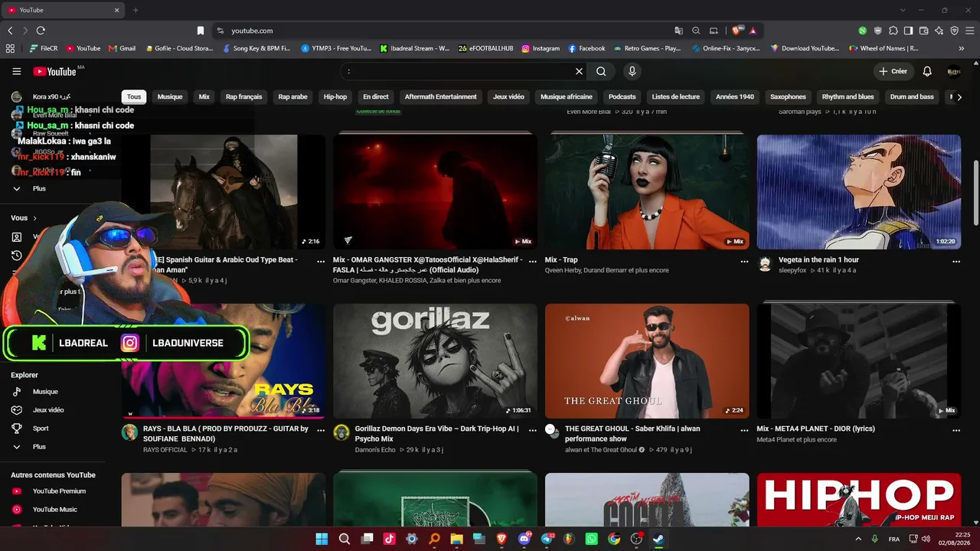Open options menu for OMAR GANGSTER mix
The width and height of the screenshot is (980, 551).
click(532, 261)
